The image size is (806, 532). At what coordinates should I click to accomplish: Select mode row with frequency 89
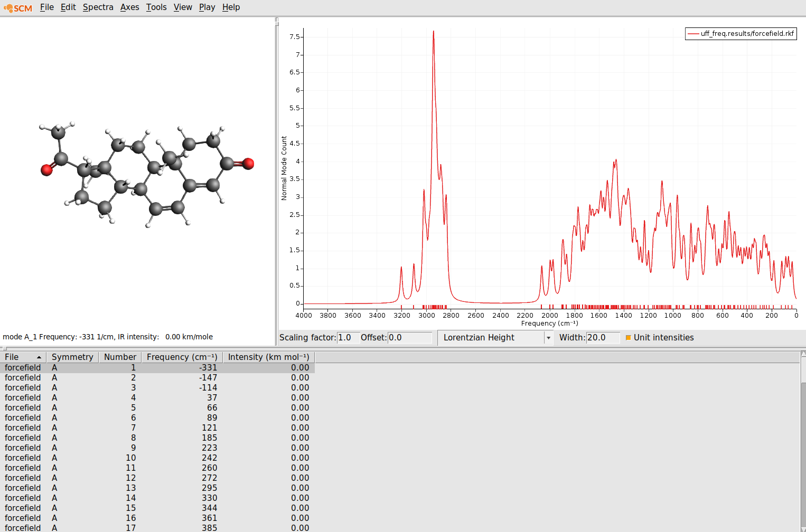click(157, 418)
